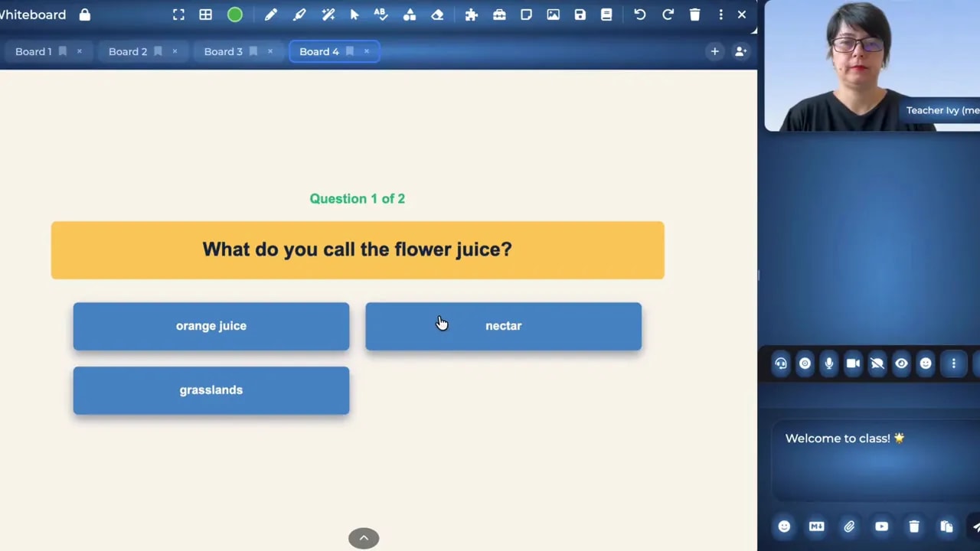Undo the last whiteboard action
The image size is (980, 551).
[x=640, y=15]
